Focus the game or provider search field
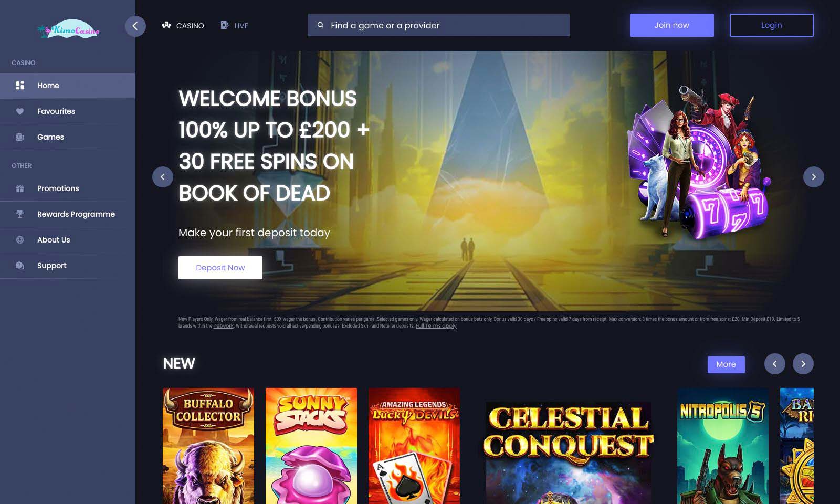 click(438, 25)
